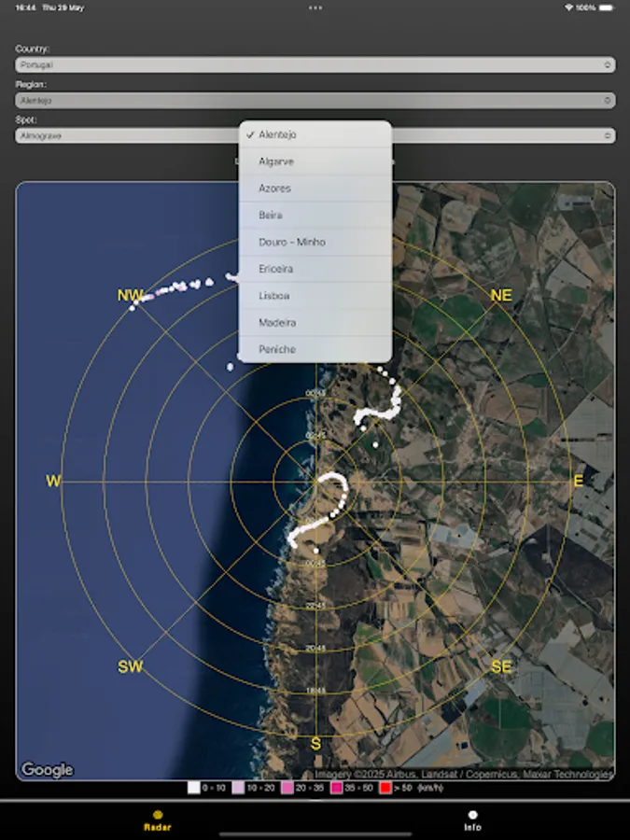630x840 pixels.
Task: Tap the three-dot multitasking indicator at top
Action: pyautogui.click(x=315, y=7)
